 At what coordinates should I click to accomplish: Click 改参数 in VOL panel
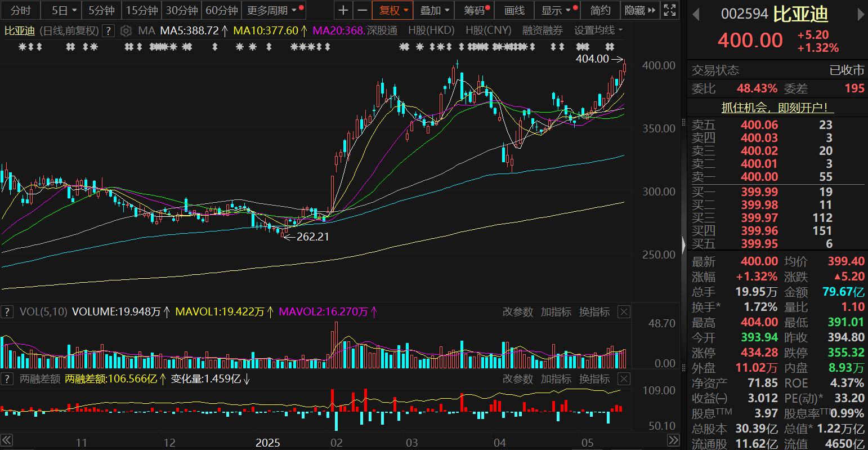click(517, 311)
